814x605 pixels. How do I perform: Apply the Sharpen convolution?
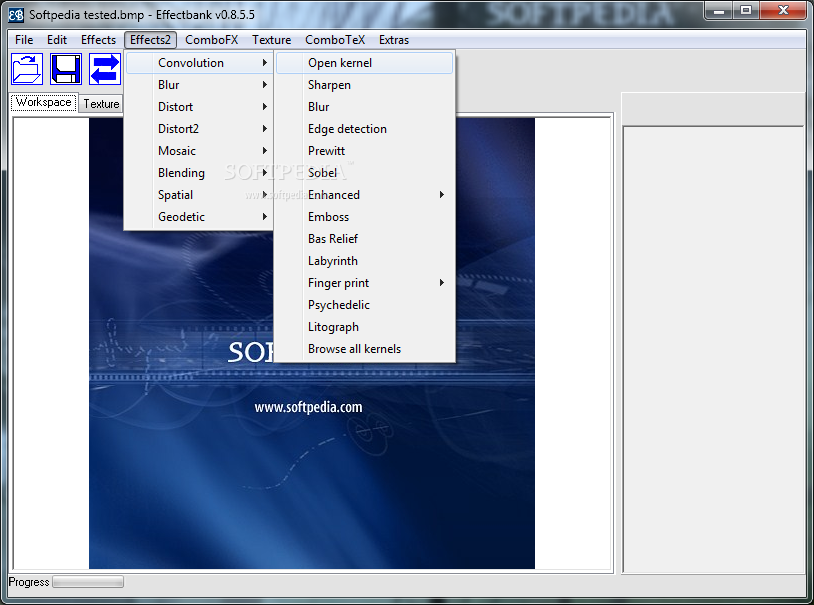(x=364, y=85)
